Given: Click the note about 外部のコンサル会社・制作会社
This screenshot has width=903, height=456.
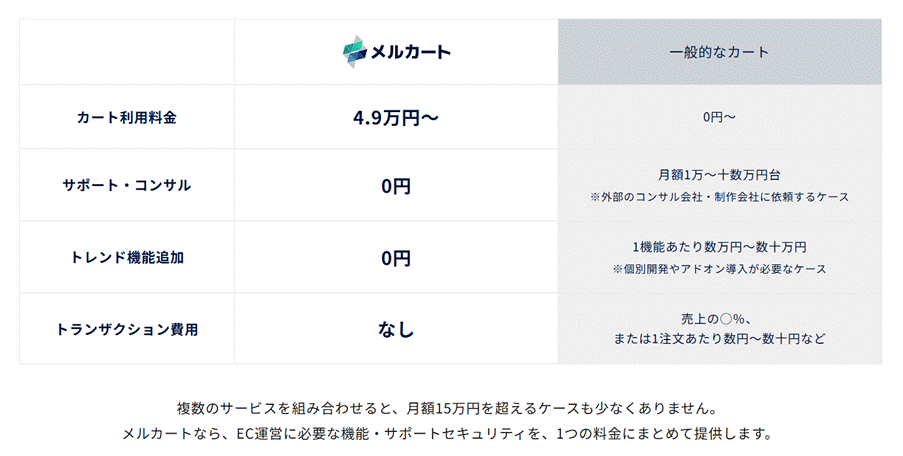Looking at the screenshot, I should tap(719, 197).
